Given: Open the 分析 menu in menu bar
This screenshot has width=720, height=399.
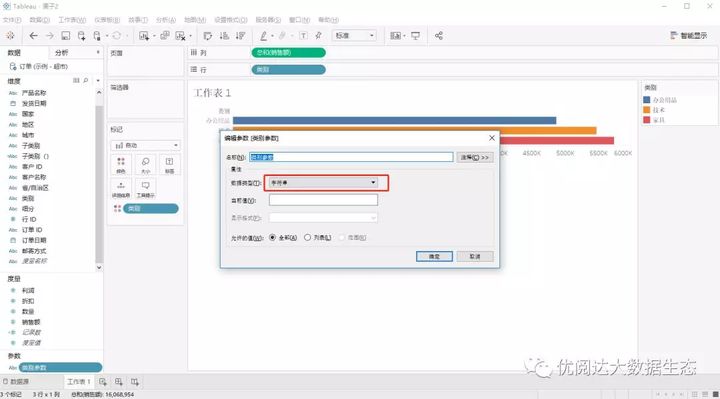Looking at the screenshot, I should click(165, 20).
